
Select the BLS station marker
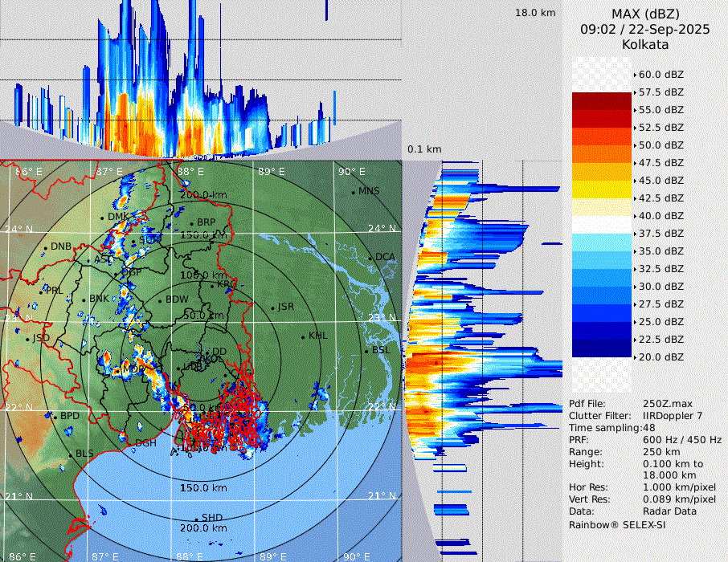[x=71, y=455]
